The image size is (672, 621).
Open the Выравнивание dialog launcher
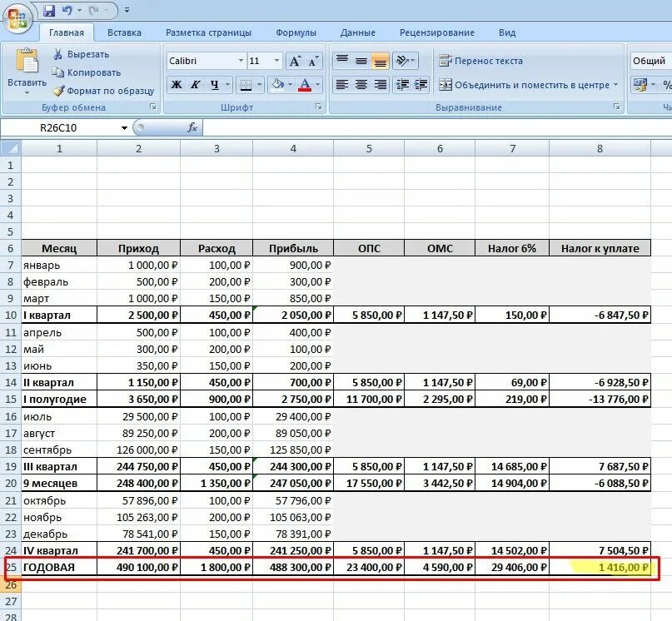tap(616, 107)
